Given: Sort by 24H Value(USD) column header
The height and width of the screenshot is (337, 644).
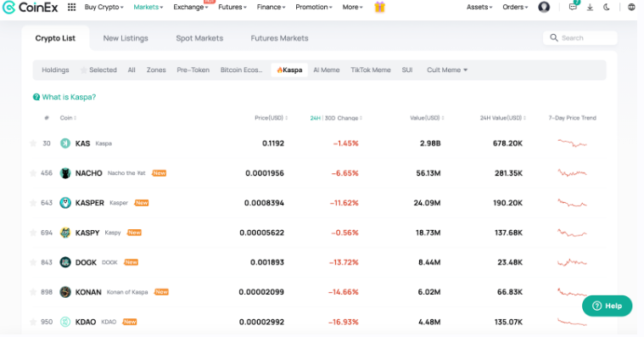Looking at the screenshot, I should (503, 118).
